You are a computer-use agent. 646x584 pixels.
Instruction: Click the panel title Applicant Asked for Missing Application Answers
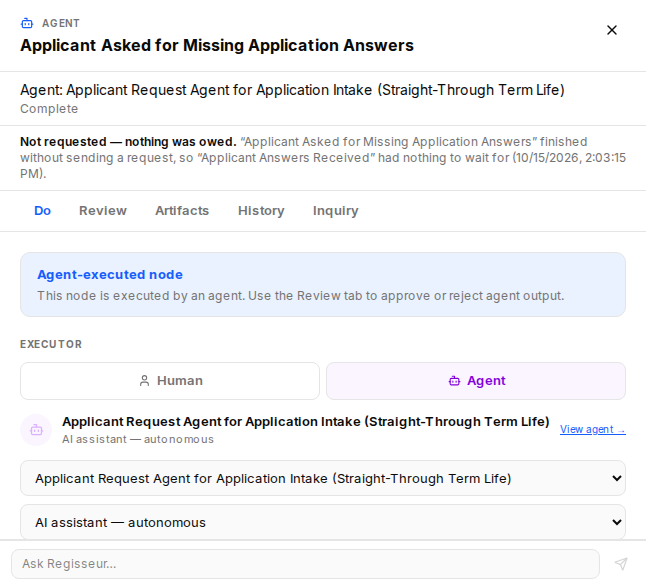[x=217, y=45]
